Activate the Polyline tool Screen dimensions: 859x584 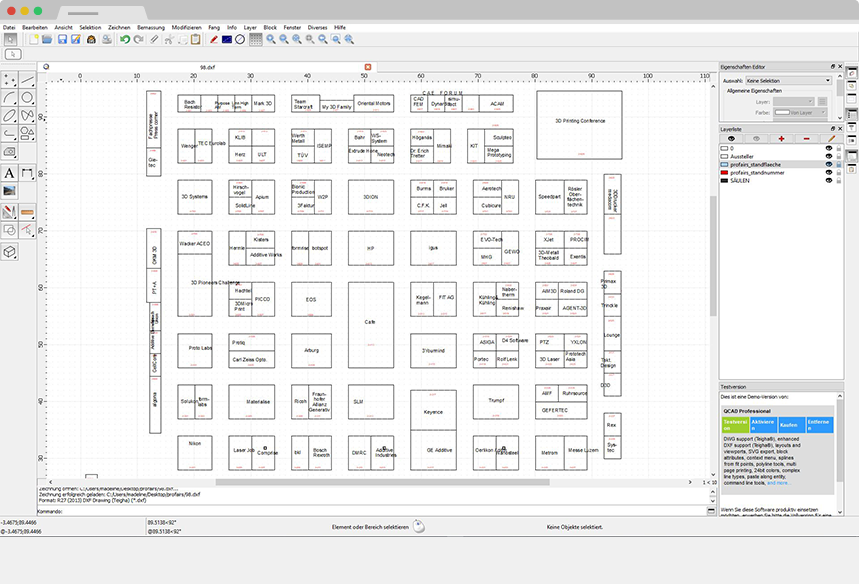pyautogui.click(x=9, y=133)
